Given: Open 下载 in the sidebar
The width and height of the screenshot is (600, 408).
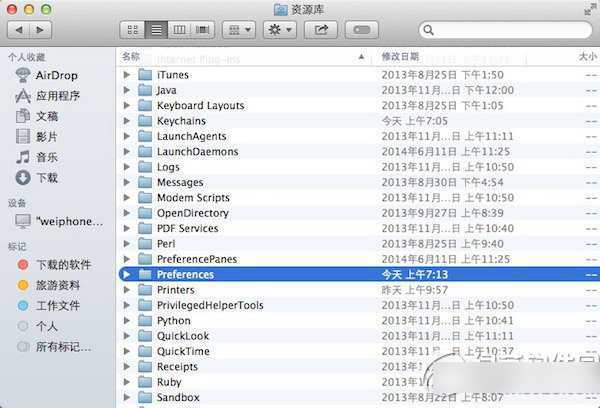Looking at the screenshot, I should [37, 178].
